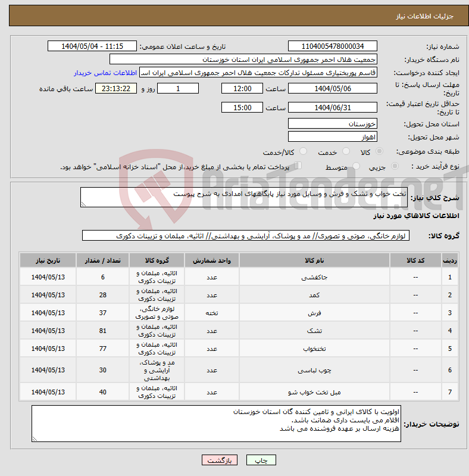Click the buyer notes text area
The height and width of the screenshot is (476, 469).
(216, 424)
